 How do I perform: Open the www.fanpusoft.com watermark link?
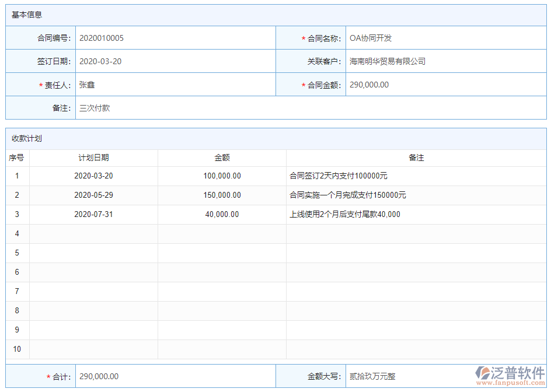511,383
